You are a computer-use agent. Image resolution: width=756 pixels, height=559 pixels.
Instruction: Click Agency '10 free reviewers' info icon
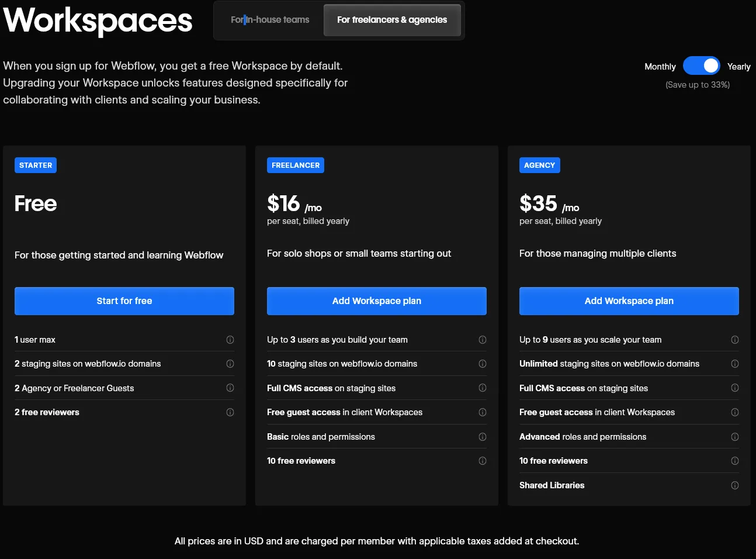coord(735,461)
